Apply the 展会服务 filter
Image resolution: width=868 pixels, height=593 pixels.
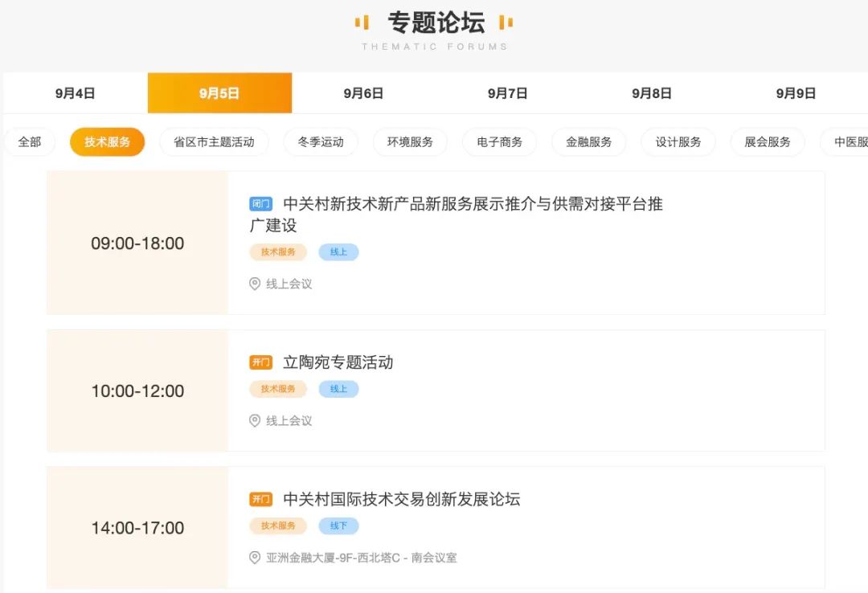(x=768, y=141)
